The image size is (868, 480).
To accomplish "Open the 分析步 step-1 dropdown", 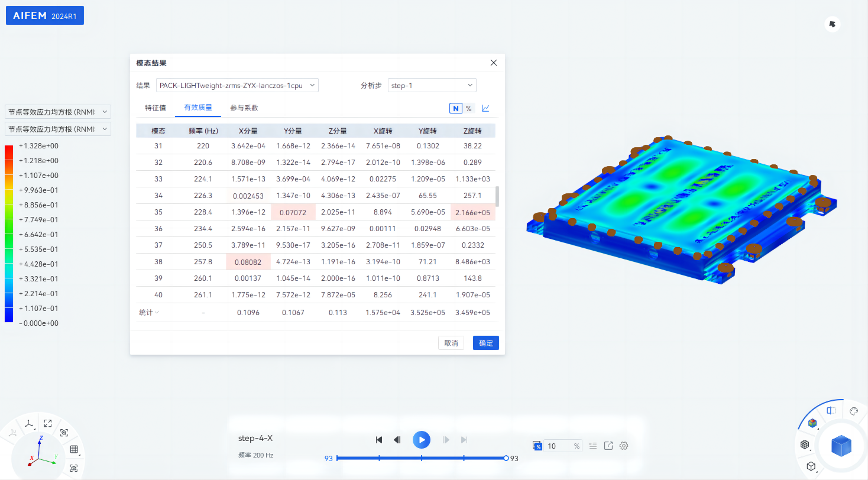I will pos(432,85).
